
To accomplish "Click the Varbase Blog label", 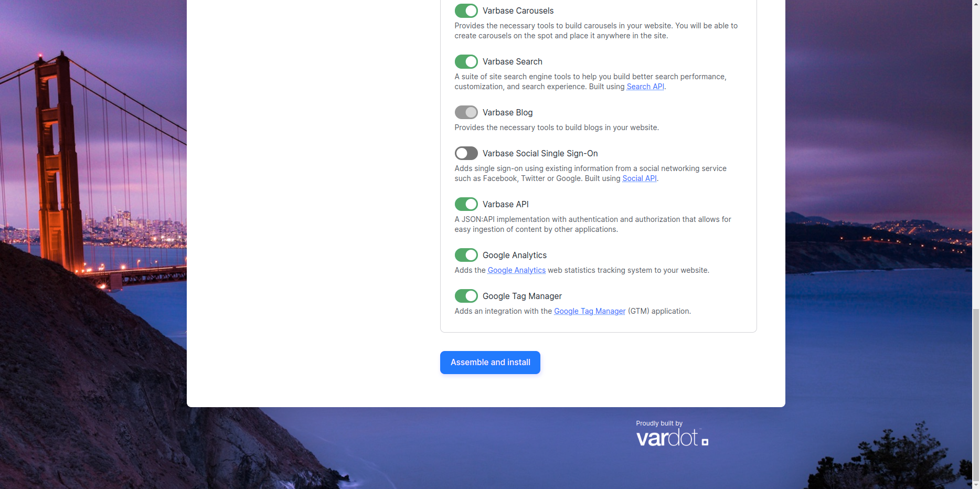I will tap(507, 112).
